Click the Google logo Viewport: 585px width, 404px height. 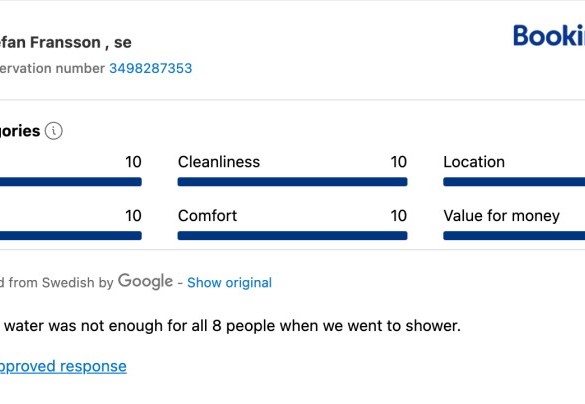(x=146, y=282)
